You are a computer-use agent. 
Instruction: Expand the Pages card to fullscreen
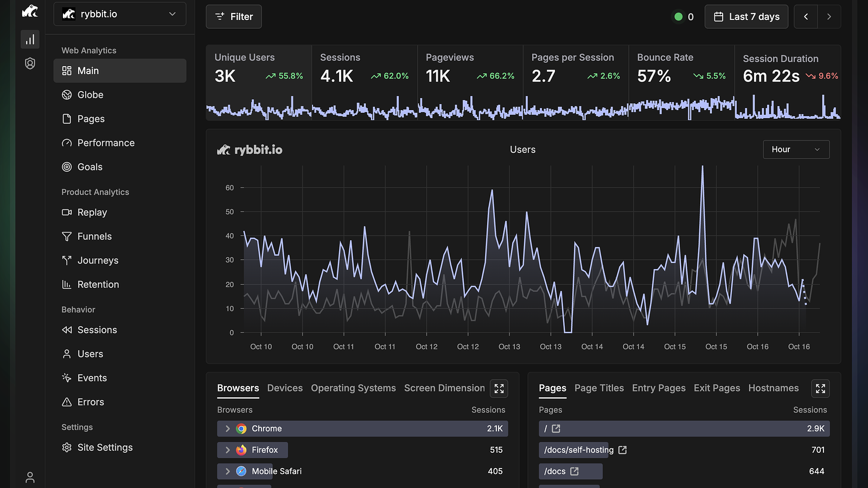(820, 388)
